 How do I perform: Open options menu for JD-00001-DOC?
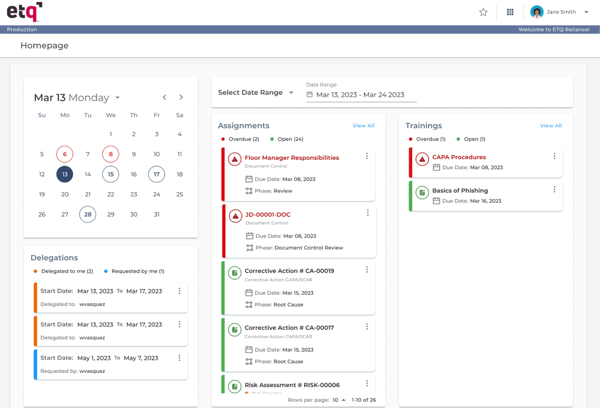coord(367,213)
